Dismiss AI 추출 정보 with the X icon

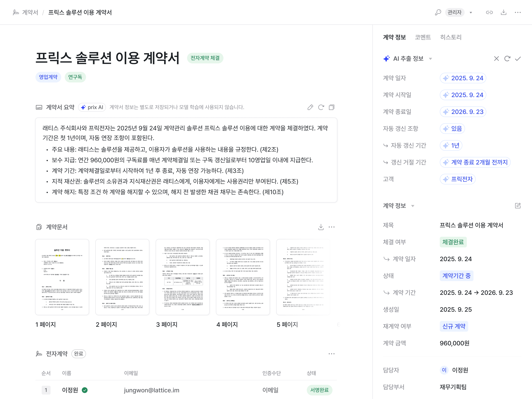pyautogui.click(x=496, y=59)
